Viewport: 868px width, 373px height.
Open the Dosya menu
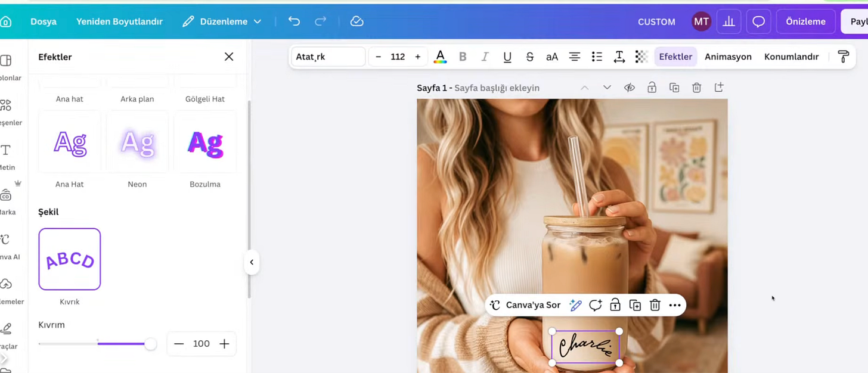pos(44,21)
